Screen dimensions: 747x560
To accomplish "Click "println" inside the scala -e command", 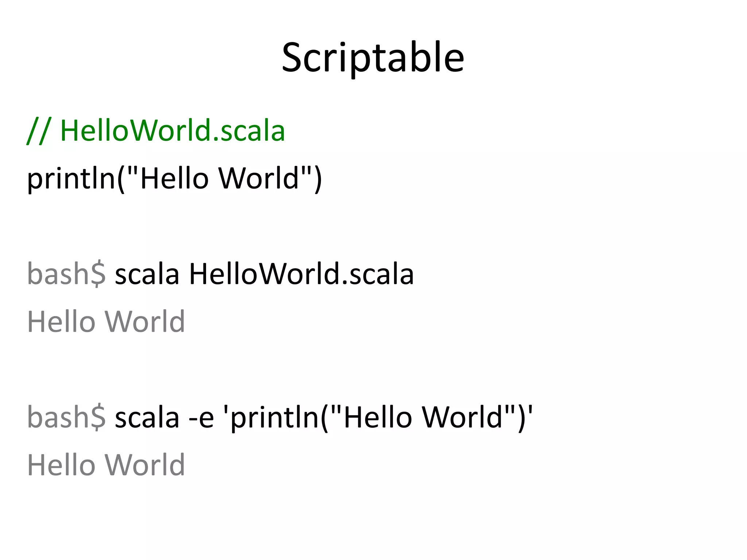I will [275, 417].
